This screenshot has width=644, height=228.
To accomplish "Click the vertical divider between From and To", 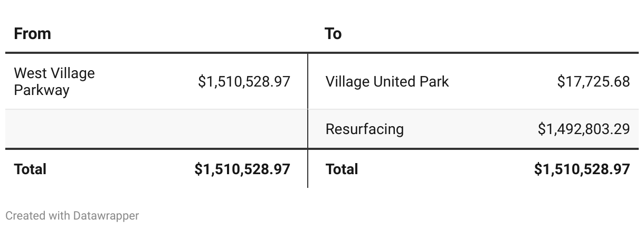I will 308,120.
